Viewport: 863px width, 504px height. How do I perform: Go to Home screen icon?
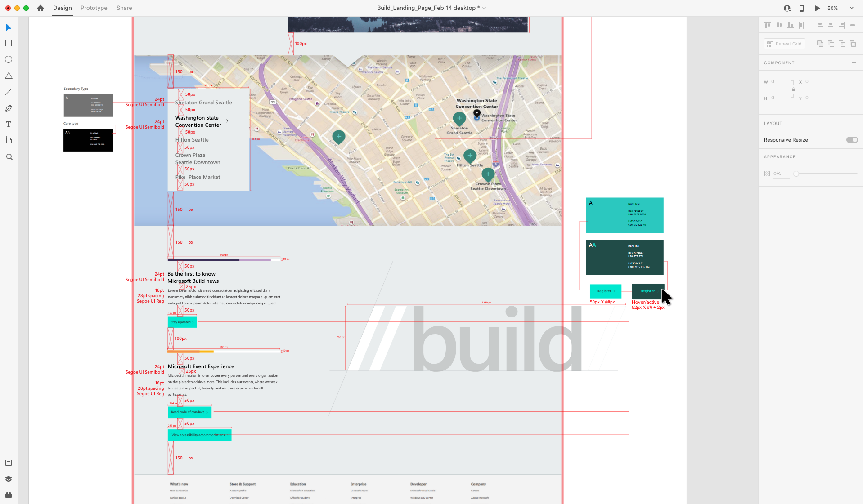[40, 8]
